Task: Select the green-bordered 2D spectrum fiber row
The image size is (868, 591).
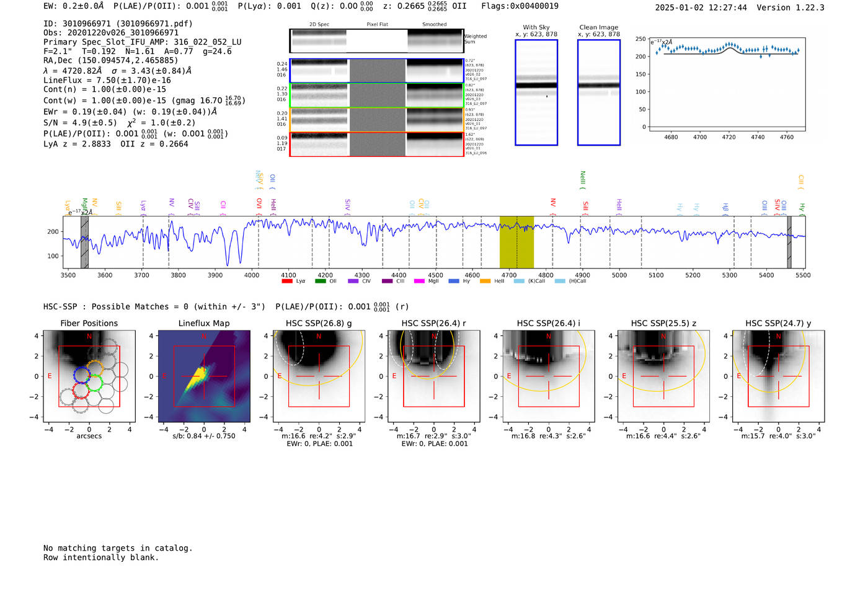Action: (376, 96)
